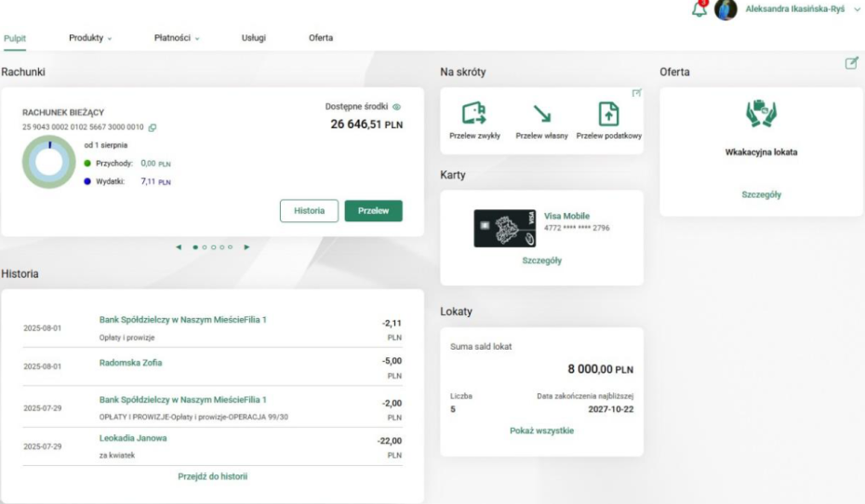Open the notifications bell icon
Screen dimensions: 865x504
[x=700, y=10]
